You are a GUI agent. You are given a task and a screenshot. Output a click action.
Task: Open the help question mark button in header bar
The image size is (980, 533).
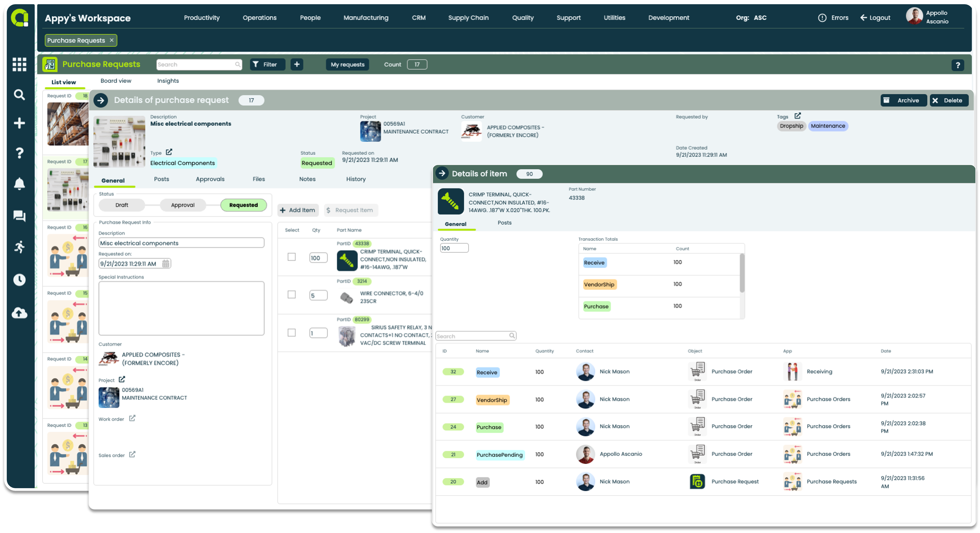[x=957, y=65]
